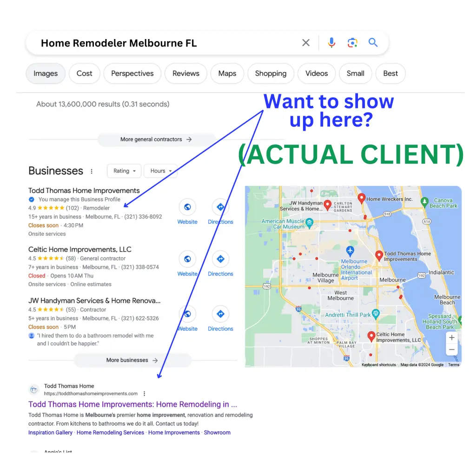Open the Inspiration Gallery sitelink
Screen dimensions: 476x476
pos(50,433)
